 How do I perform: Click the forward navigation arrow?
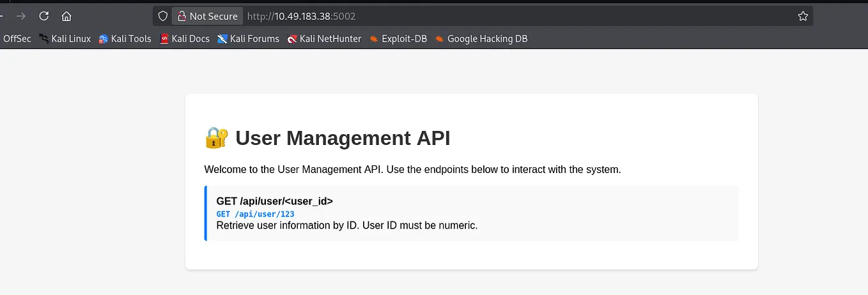click(x=21, y=17)
